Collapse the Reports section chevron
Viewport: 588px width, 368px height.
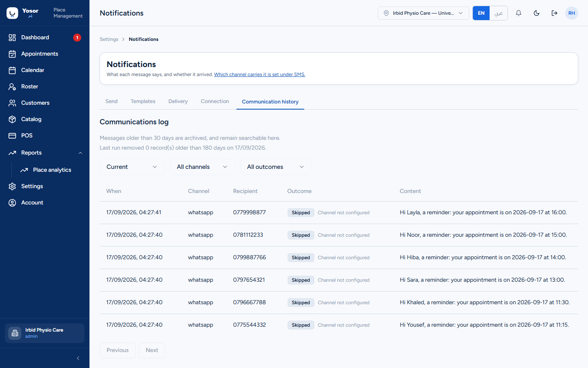click(x=80, y=153)
